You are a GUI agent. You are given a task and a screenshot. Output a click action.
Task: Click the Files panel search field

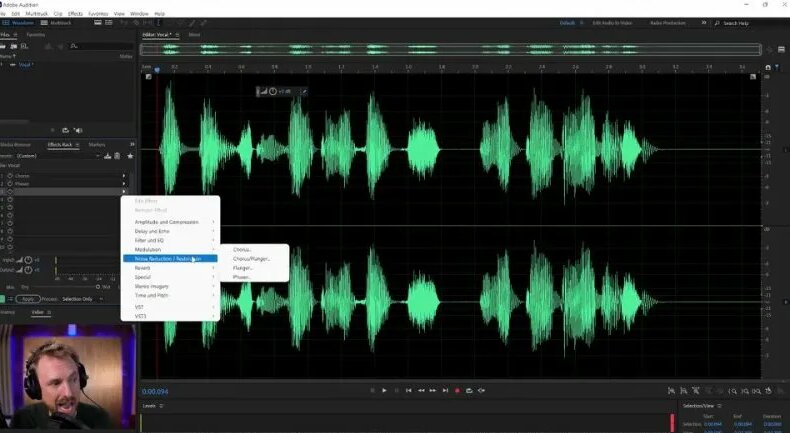pyautogui.click(x=101, y=46)
